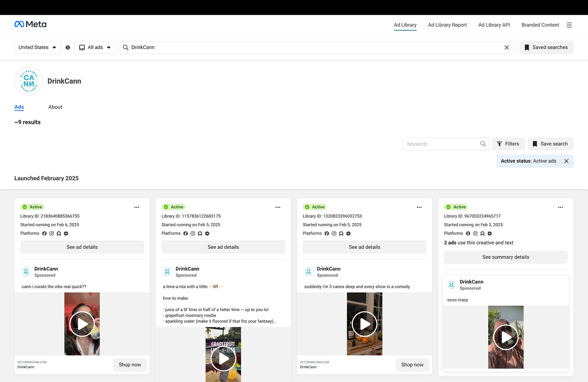The image size is (588, 382).
Task: Clear the DrinkCann search with X
Action: 506,48
